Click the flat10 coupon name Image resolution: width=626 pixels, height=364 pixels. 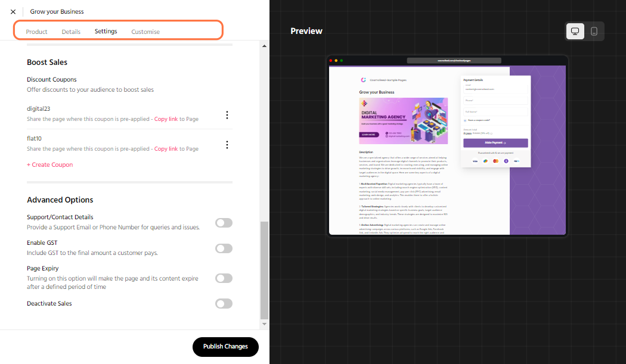[34, 138]
